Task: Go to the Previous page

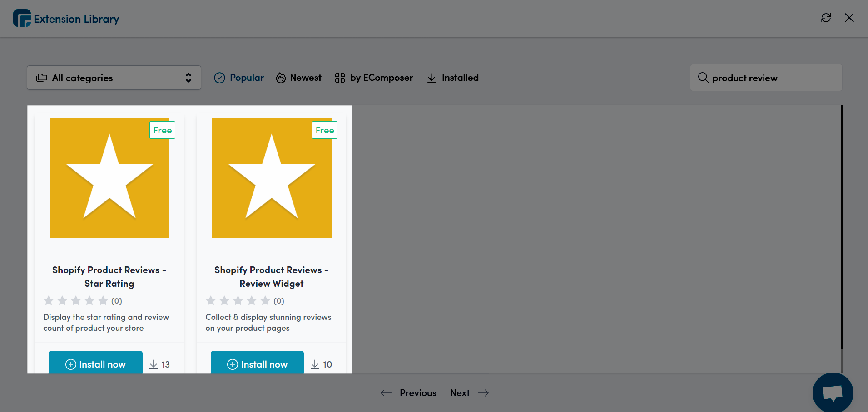Action: [408, 393]
